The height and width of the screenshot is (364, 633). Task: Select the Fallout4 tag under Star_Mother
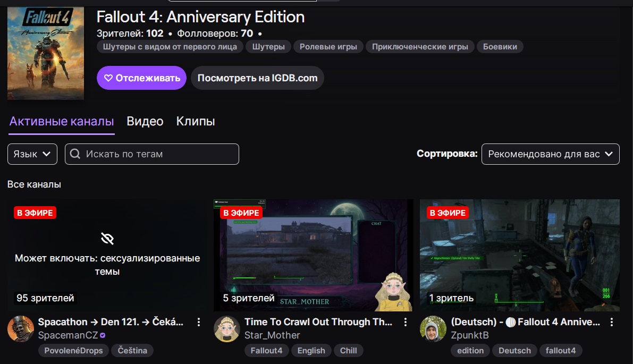coord(266,351)
